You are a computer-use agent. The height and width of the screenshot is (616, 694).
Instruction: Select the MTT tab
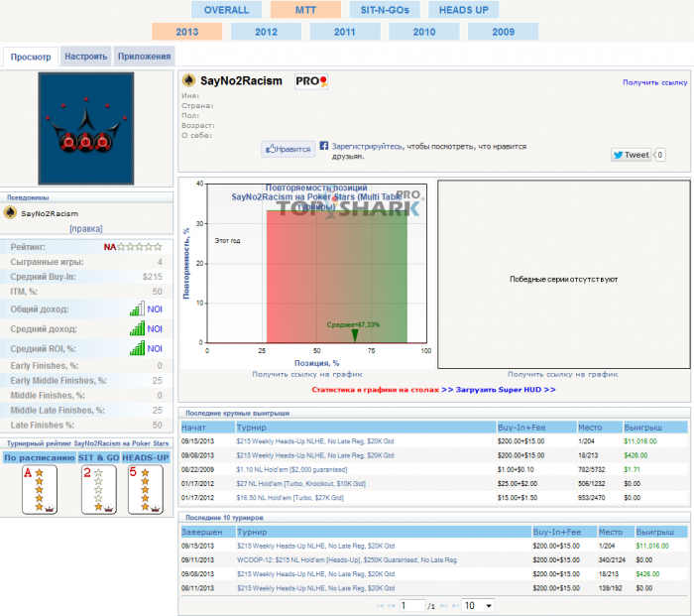pyautogui.click(x=305, y=10)
